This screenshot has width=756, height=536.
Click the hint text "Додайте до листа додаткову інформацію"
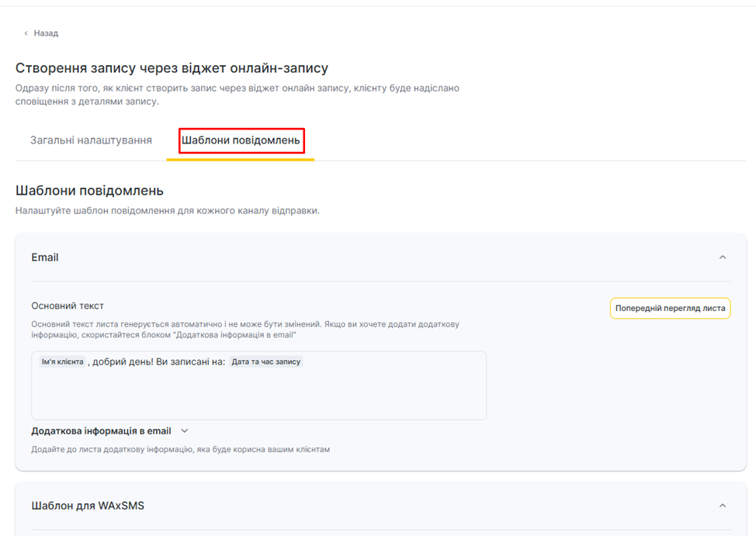point(180,449)
